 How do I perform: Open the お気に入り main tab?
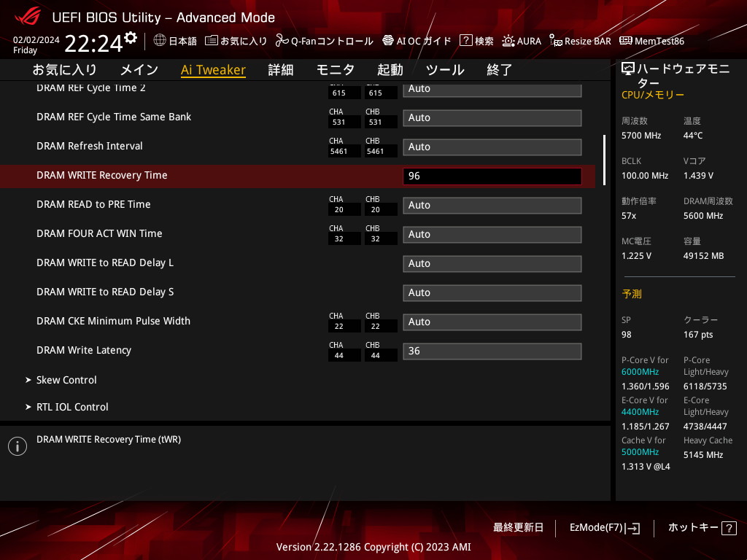pos(65,70)
